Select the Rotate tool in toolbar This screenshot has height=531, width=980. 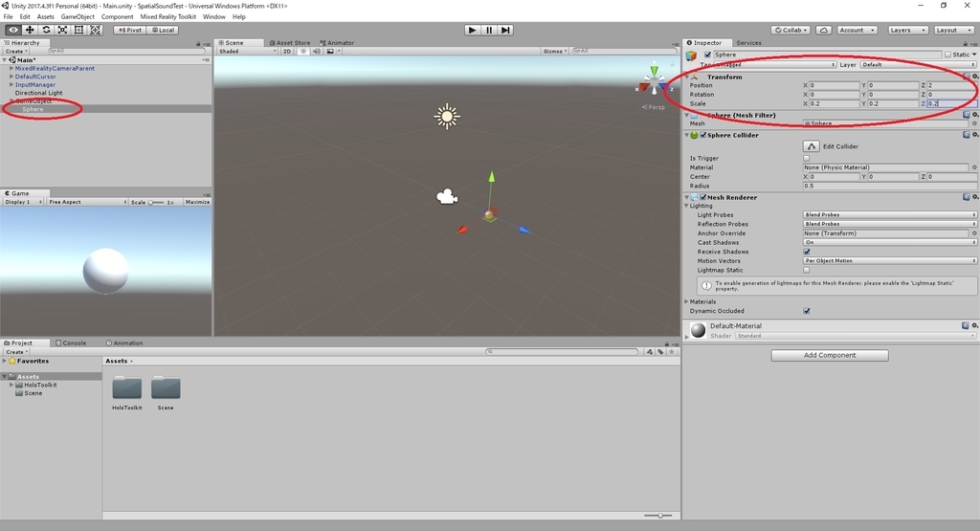(x=46, y=30)
